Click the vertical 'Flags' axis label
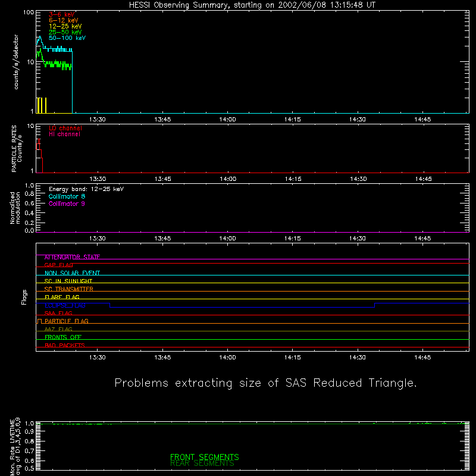 (x=24, y=297)
